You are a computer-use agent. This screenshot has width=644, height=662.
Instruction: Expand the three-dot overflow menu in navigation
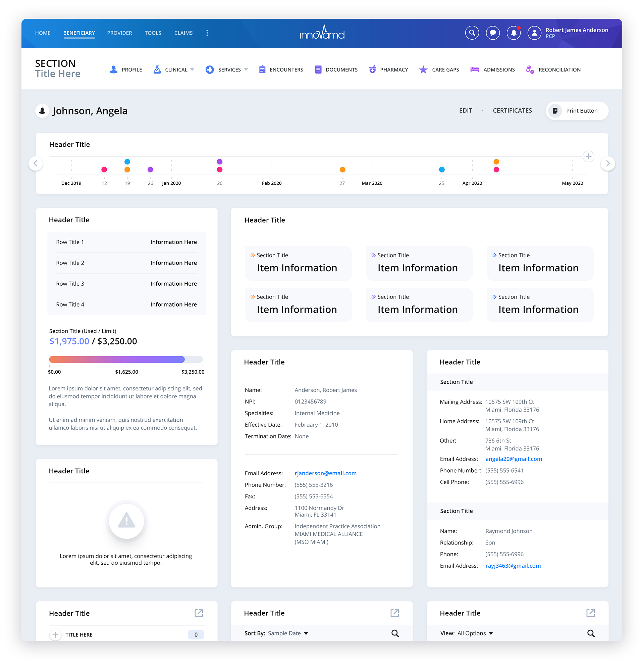pos(207,33)
